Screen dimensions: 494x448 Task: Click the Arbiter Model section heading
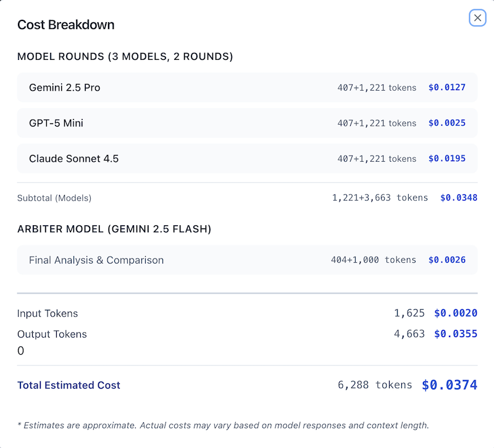pos(114,230)
